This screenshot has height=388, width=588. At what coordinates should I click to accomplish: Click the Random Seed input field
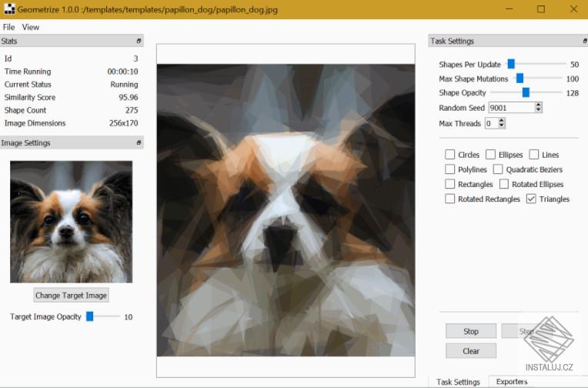512,108
